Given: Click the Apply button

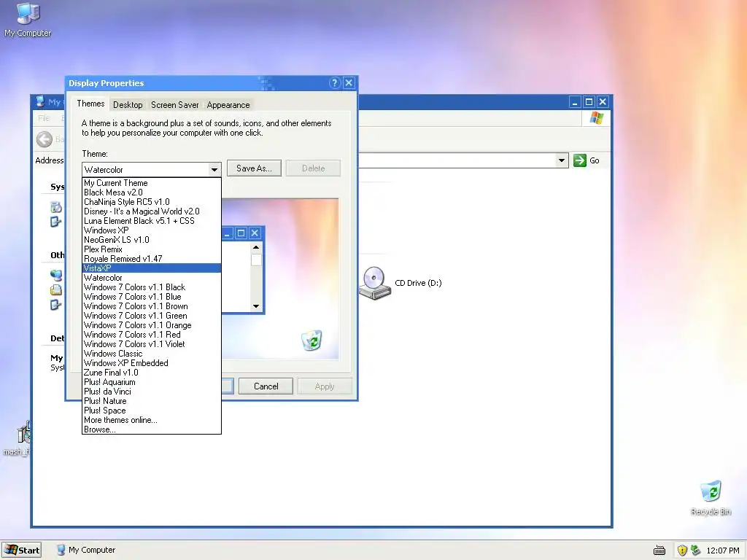Looking at the screenshot, I should click(x=325, y=386).
